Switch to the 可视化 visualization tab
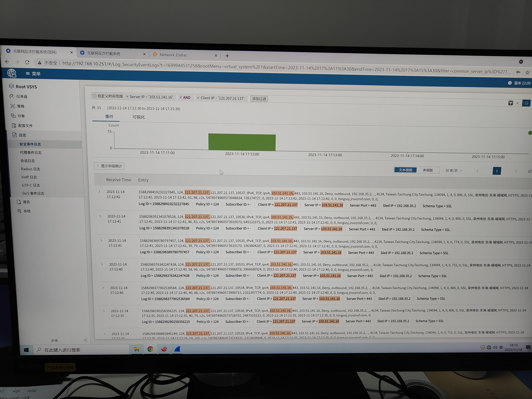The height and width of the screenshot is (399, 532). click(x=139, y=117)
